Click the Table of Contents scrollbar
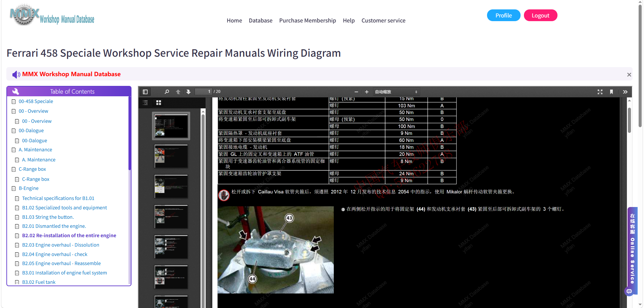 pos(129,134)
